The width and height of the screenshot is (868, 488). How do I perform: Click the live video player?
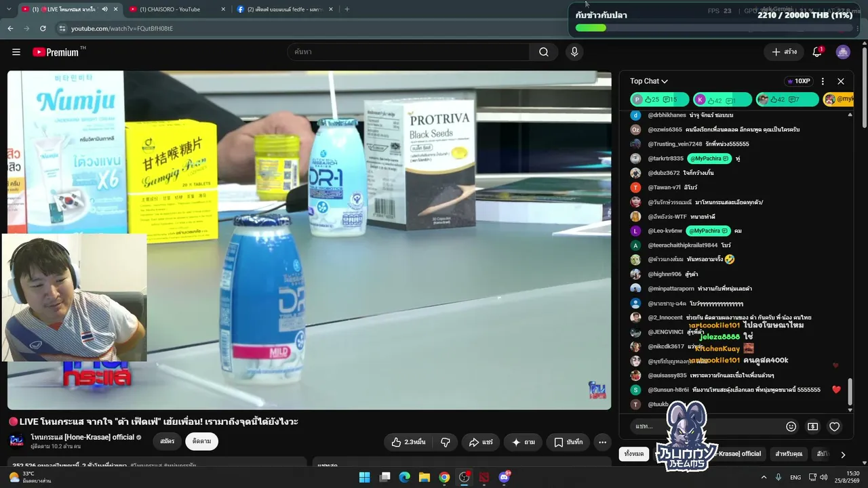coord(309,241)
